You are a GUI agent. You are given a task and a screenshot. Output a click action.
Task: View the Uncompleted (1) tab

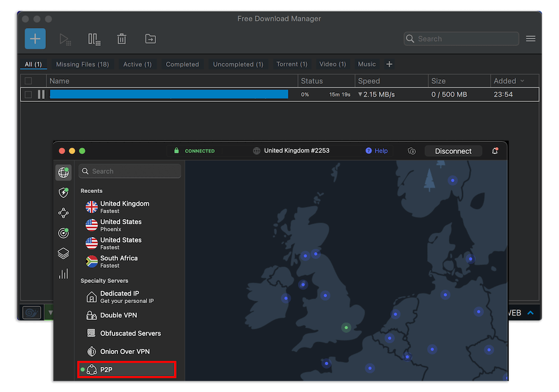[x=238, y=64]
